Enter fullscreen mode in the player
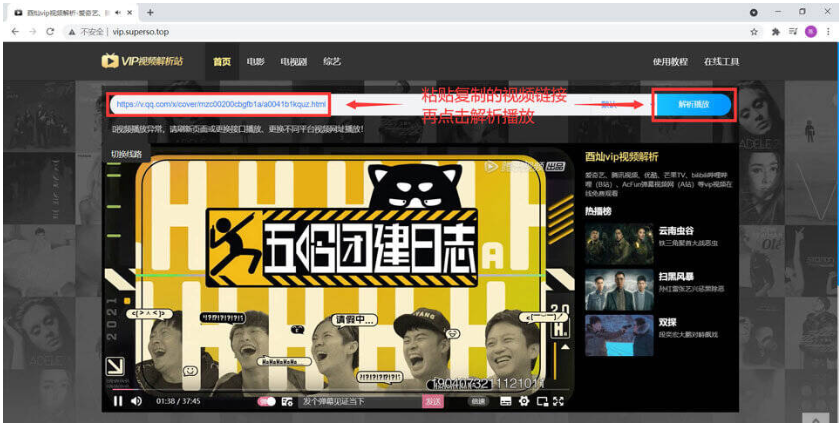The height and width of the screenshot is (425, 839). [x=559, y=401]
